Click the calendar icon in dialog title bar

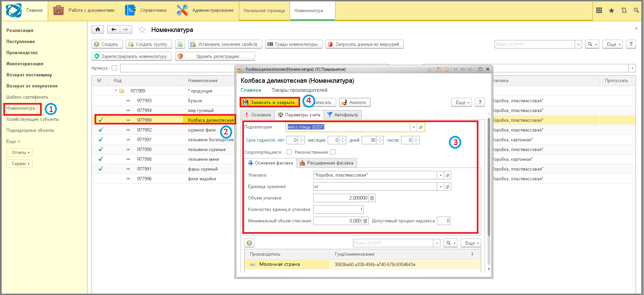pyautogui.click(x=446, y=69)
